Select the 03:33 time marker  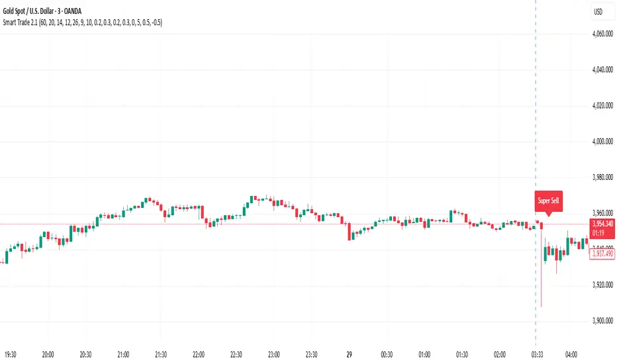536,354
